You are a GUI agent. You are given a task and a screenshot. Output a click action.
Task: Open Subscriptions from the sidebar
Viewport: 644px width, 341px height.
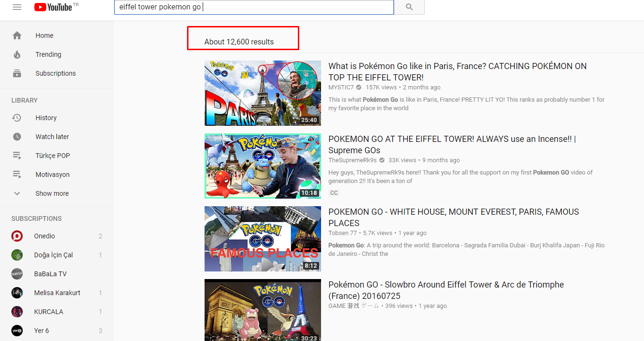57,73
